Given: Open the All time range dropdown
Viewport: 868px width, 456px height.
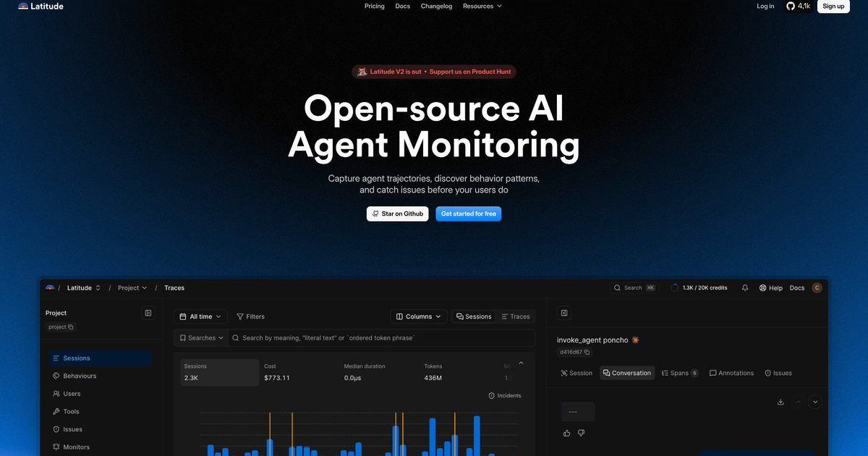Looking at the screenshot, I should [x=200, y=316].
